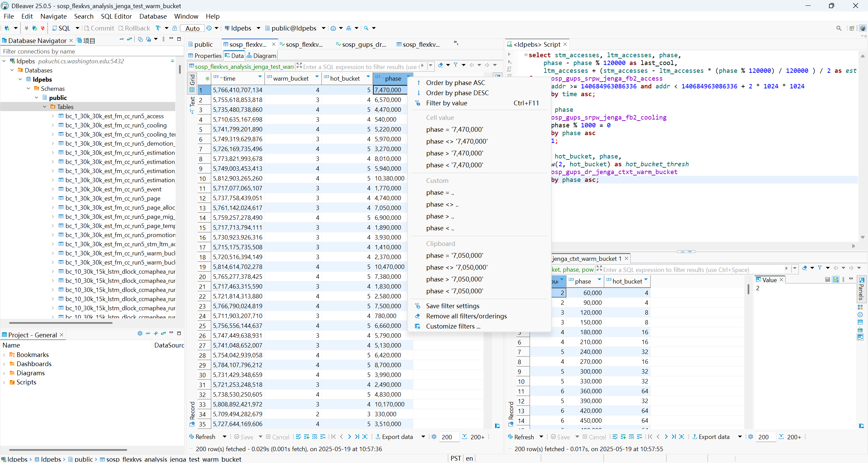Click the Auto commit mode toggle
This screenshot has height=463, width=868.
[x=193, y=28]
